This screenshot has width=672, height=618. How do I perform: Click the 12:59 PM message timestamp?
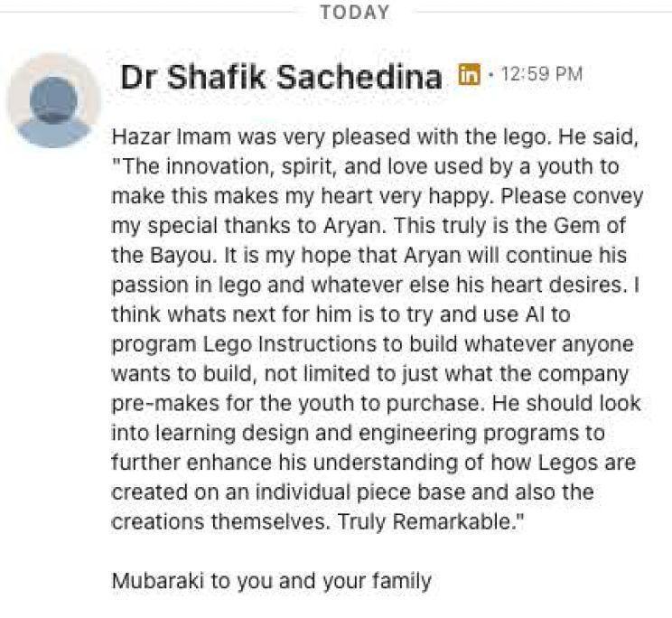coord(541,74)
